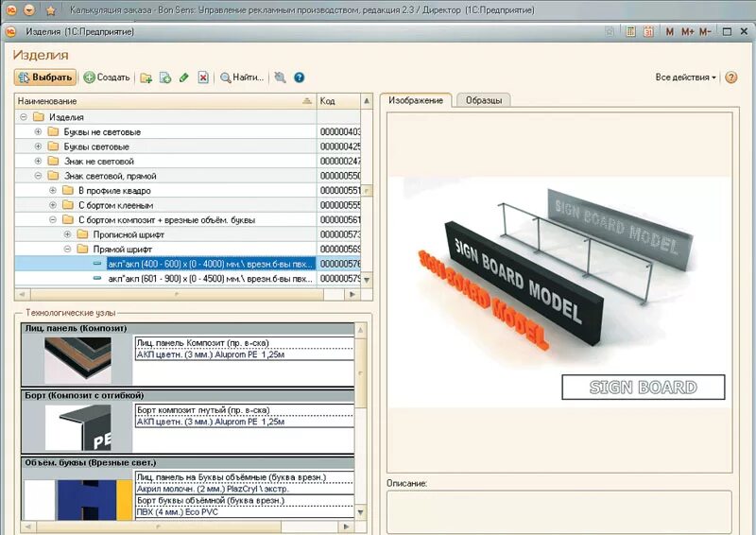Click the 000000561 code cell
Viewport: 756px width, 535px height.
339,219
